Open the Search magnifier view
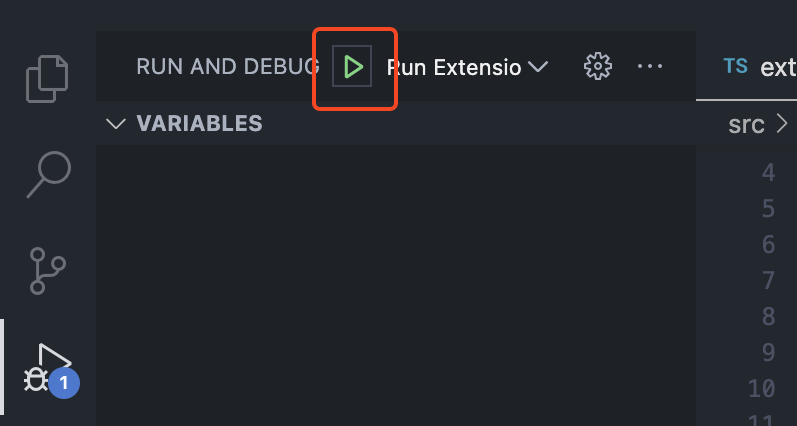 click(x=48, y=174)
